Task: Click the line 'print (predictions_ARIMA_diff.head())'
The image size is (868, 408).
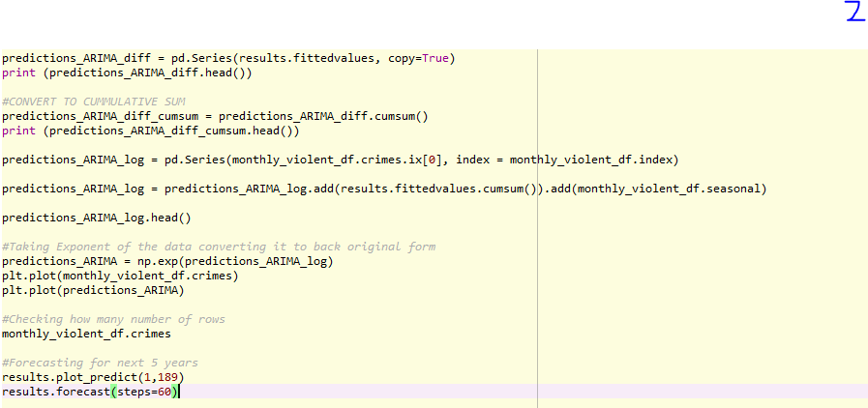Action: (127, 73)
